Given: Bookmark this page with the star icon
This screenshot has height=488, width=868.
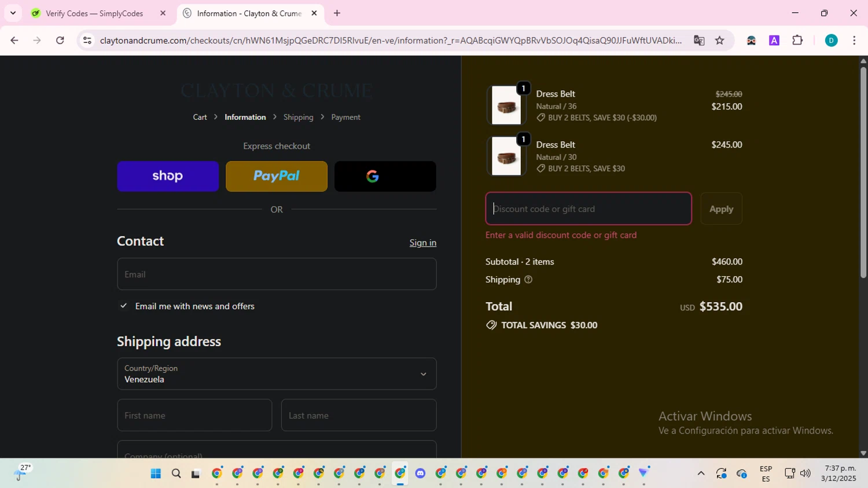Looking at the screenshot, I should [x=720, y=41].
